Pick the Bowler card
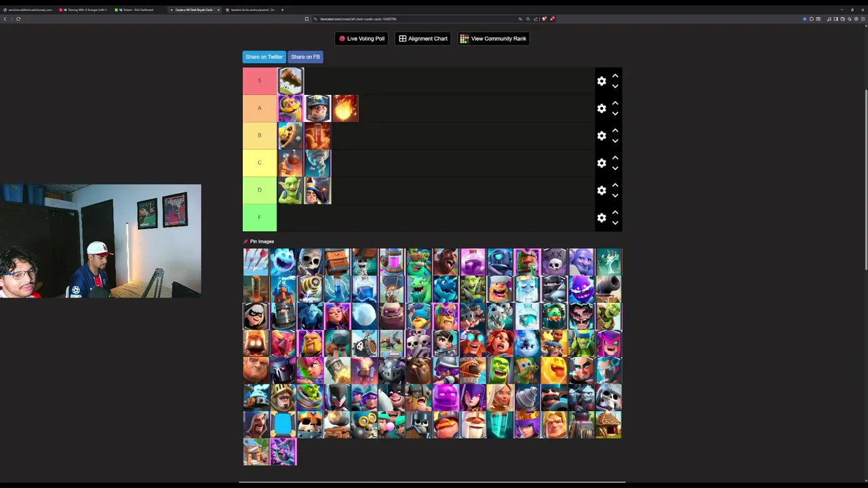Image resolution: width=868 pixels, height=488 pixels. [x=582, y=262]
